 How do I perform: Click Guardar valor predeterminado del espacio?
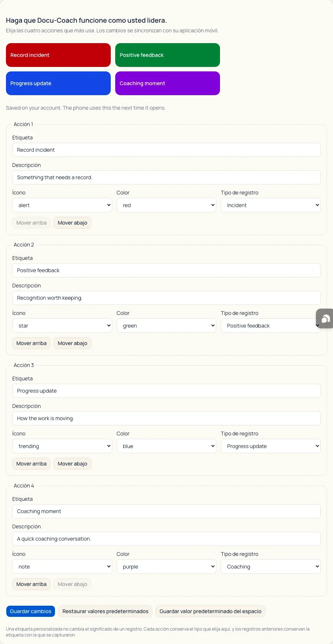coord(210,611)
